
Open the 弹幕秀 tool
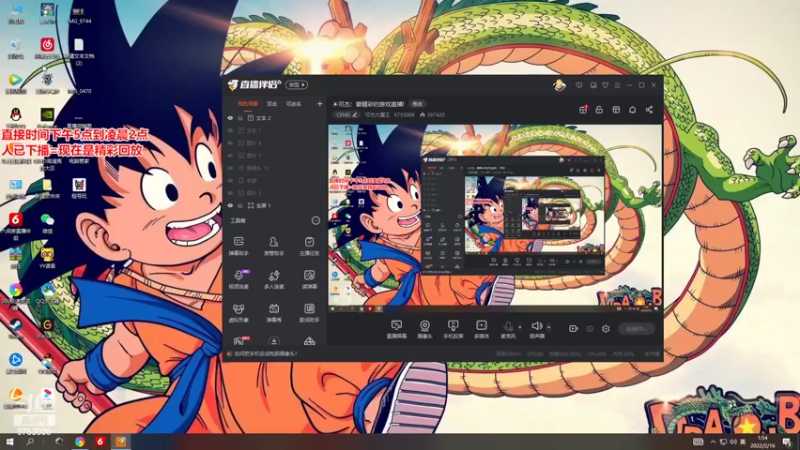273,313
